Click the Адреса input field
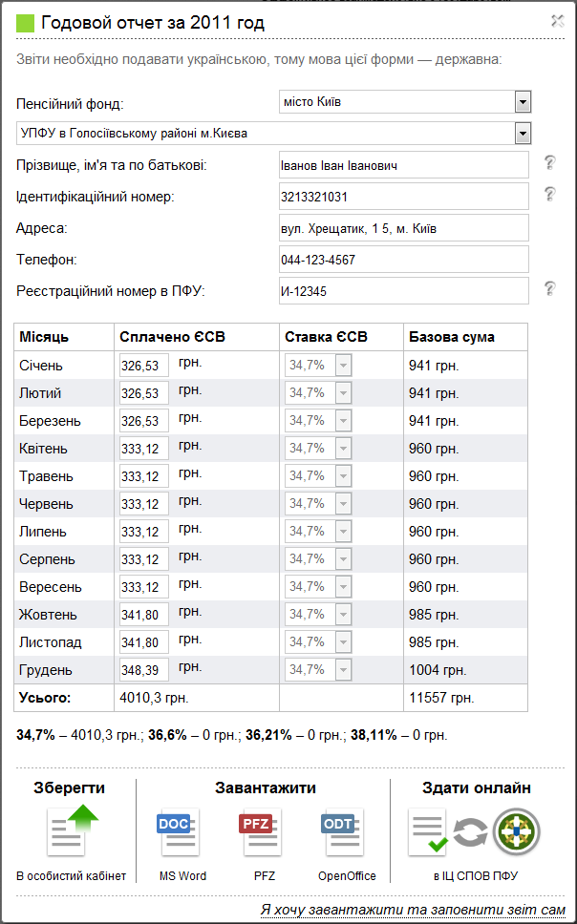 tap(402, 229)
